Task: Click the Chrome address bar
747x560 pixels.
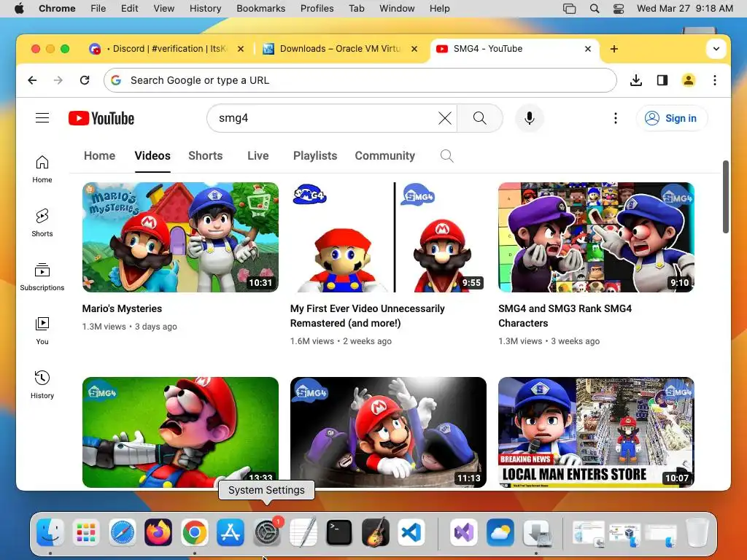Action: [x=360, y=80]
